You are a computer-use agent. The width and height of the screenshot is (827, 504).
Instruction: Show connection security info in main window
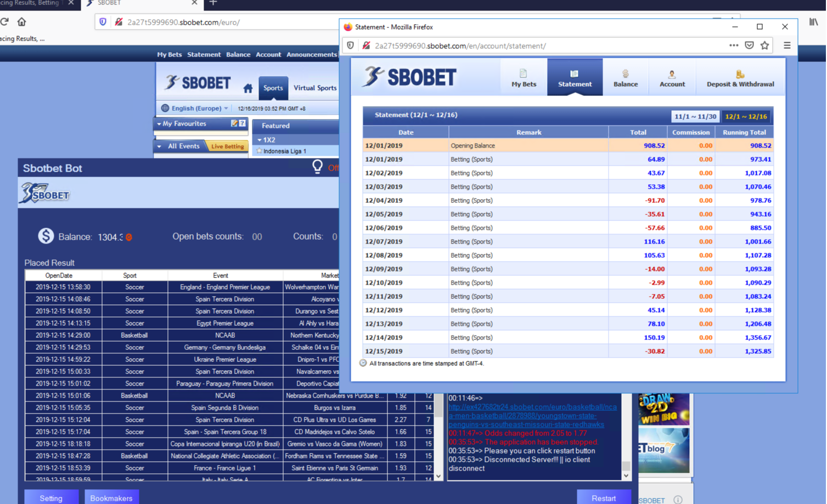[118, 22]
